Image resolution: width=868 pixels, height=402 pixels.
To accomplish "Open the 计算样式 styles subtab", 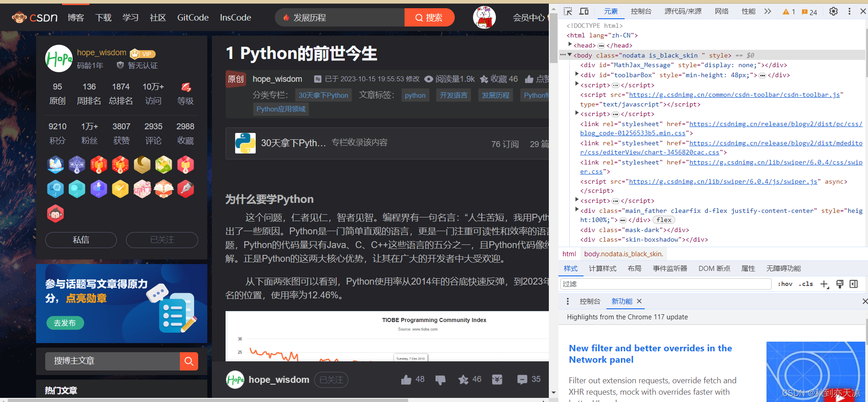I will [602, 269].
